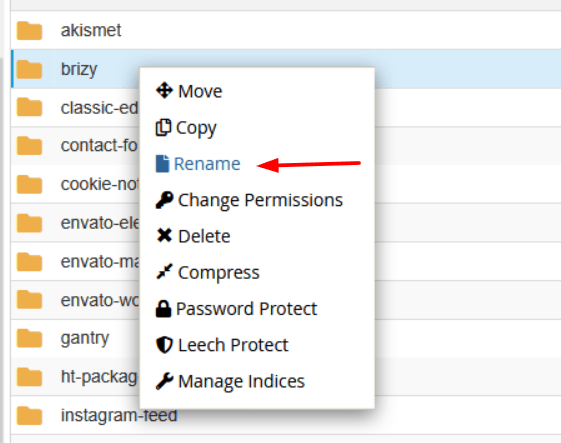Click the Manage Indices wrench icon
Screen dimensions: 561x443
click(x=164, y=381)
